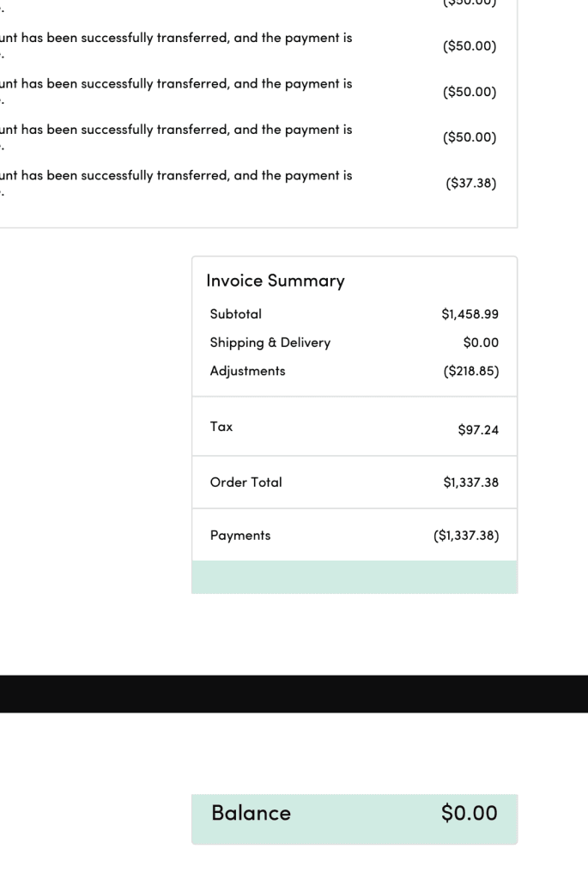Click the $1,458.99 subtotal value
The height and width of the screenshot is (879, 588).
(x=470, y=314)
